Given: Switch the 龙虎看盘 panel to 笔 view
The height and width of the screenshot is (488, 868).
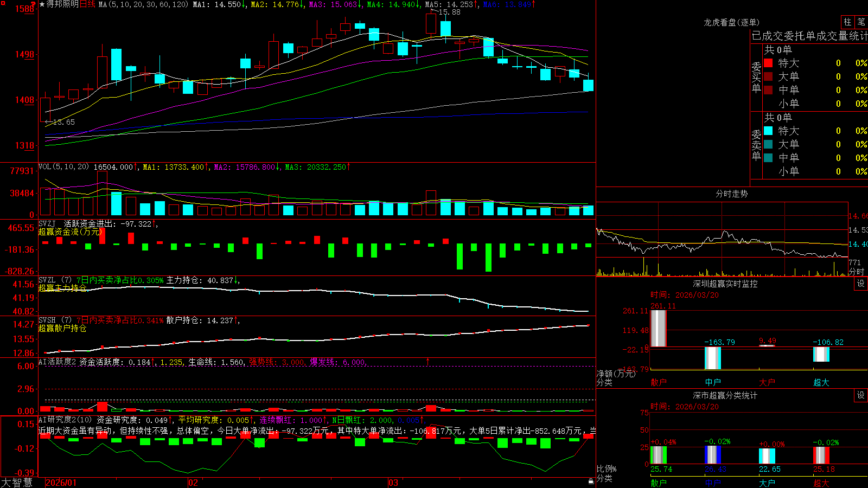Looking at the screenshot, I should (x=861, y=22).
